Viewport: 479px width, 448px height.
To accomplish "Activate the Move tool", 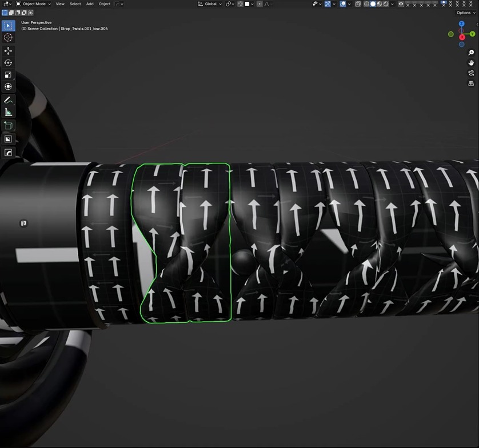I will click(8, 51).
